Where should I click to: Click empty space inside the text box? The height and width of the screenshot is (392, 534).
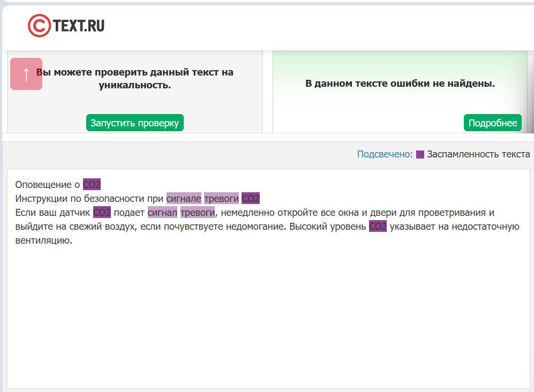268,316
